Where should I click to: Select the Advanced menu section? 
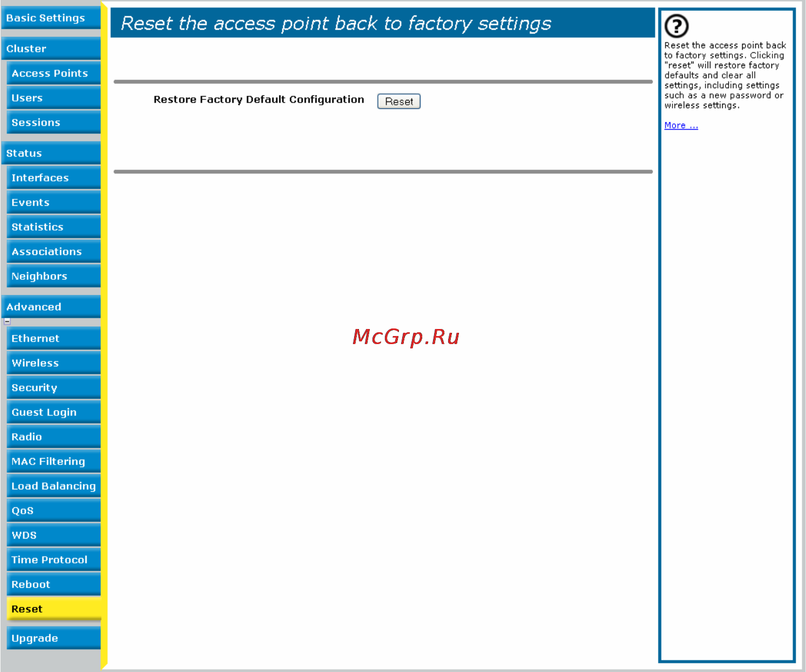51,307
